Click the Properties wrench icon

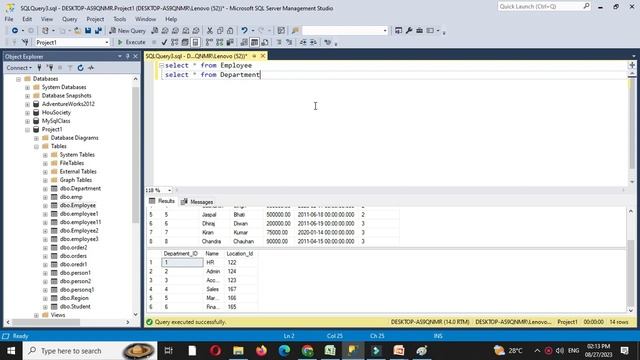click(x=409, y=31)
